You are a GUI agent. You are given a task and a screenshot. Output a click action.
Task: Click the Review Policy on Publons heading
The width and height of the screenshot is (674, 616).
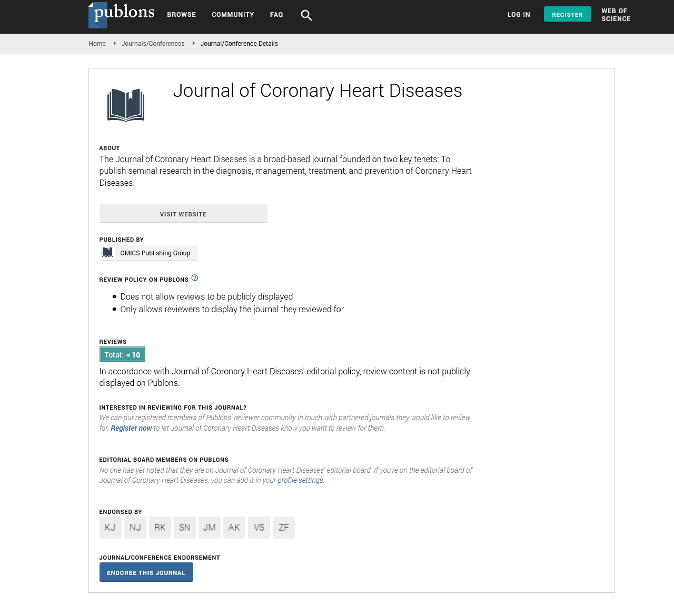coord(144,280)
